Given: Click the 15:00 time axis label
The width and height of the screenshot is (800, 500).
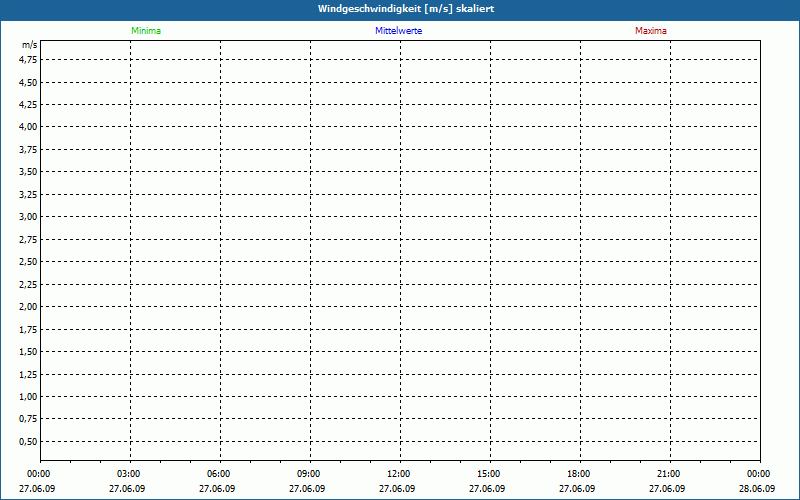Looking at the screenshot, I should (x=488, y=474).
